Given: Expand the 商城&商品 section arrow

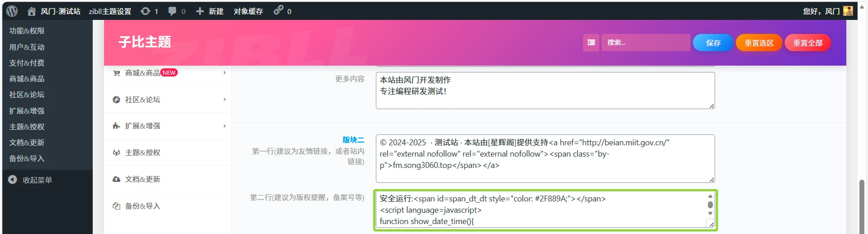Looking at the screenshot, I should [224, 72].
